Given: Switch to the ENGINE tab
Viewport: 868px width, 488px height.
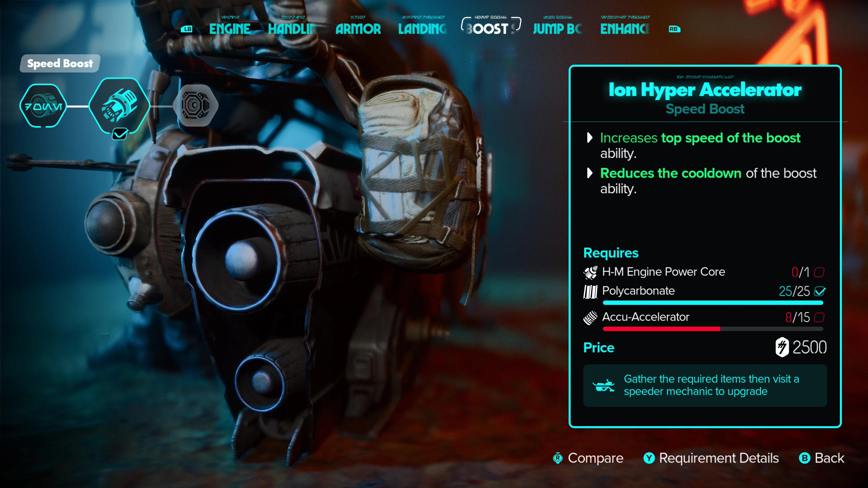Looking at the screenshot, I should [230, 29].
